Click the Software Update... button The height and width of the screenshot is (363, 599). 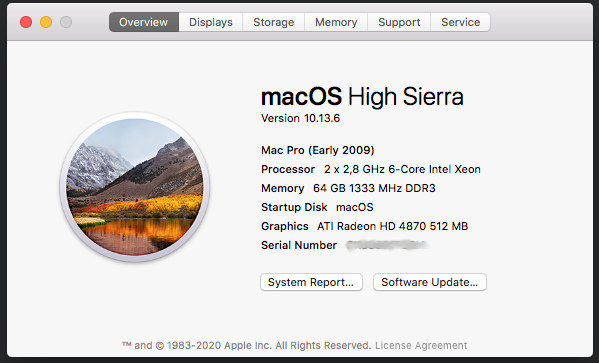pyautogui.click(x=429, y=282)
